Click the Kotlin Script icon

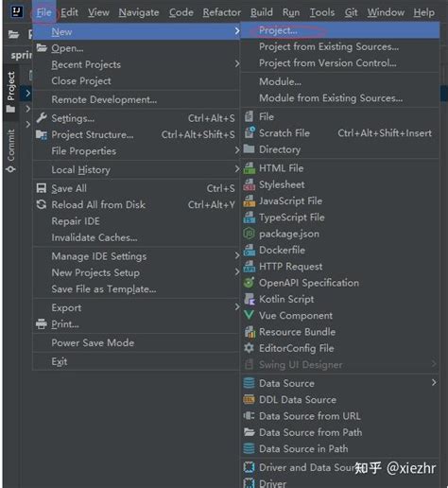tap(250, 299)
